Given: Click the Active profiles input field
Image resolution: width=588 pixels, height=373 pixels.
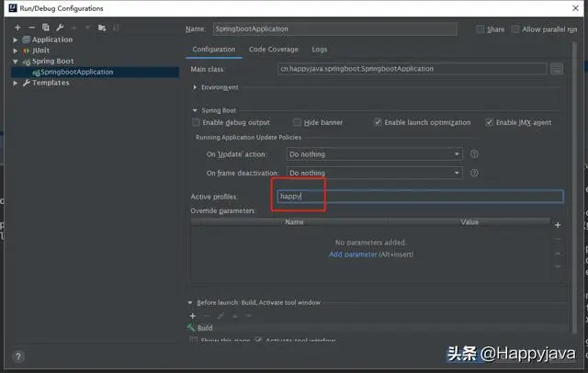Looking at the screenshot, I should [420, 196].
